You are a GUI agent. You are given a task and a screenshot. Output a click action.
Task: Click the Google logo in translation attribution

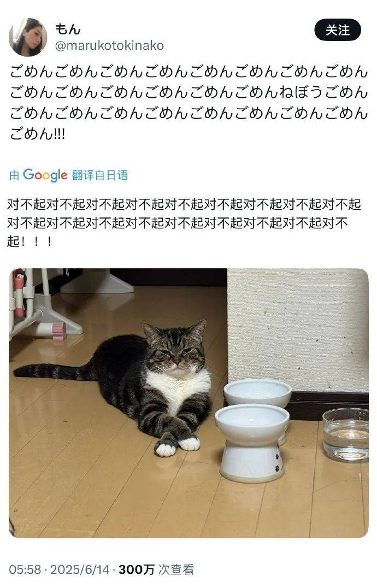pyautogui.click(x=45, y=175)
